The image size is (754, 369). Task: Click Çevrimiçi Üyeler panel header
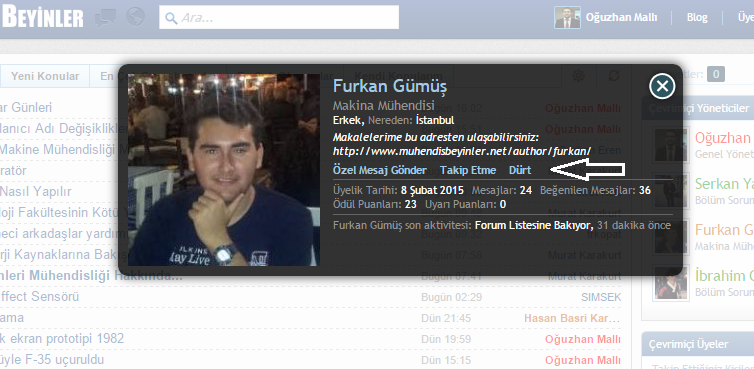698,344
